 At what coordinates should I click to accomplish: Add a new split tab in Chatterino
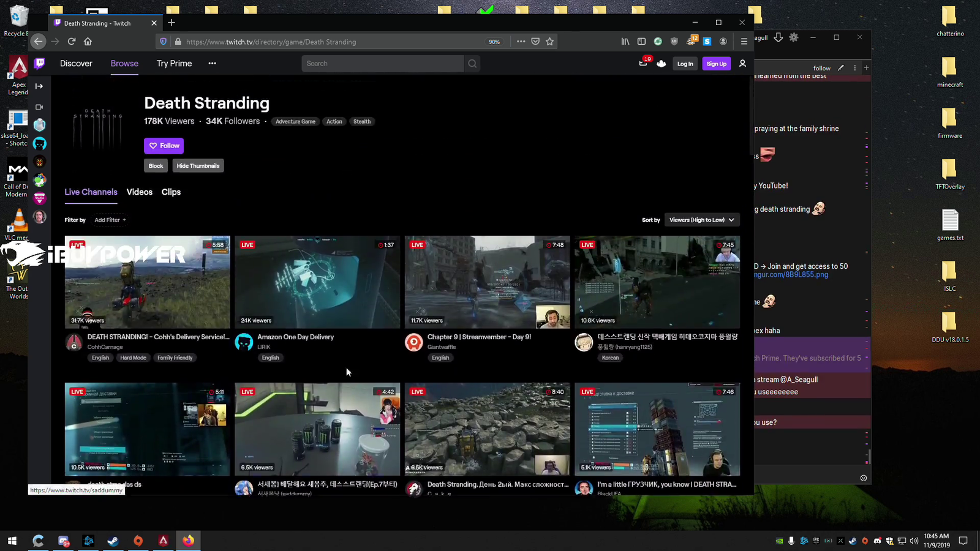(x=866, y=68)
